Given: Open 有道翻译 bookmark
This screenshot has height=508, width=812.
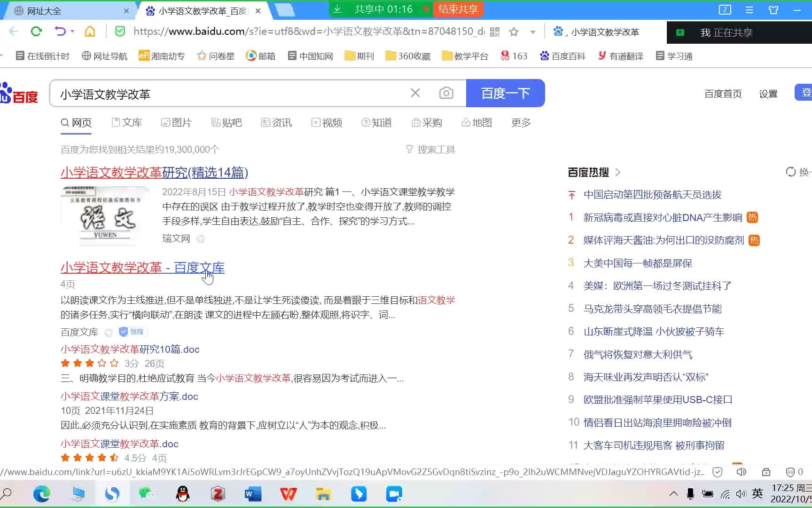Looking at the screenshot, I should click(621, 56).
